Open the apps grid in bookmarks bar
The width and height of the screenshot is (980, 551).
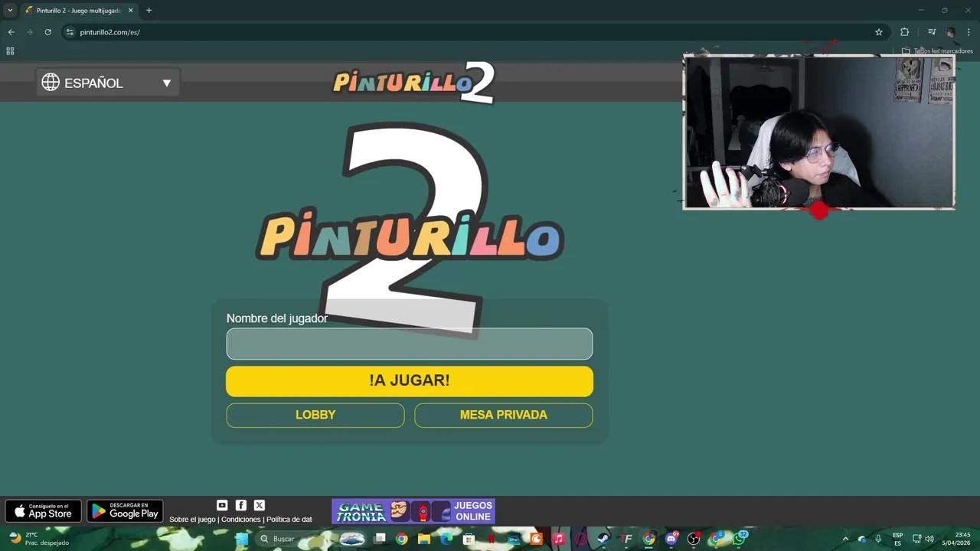click(x=10, y=51)
